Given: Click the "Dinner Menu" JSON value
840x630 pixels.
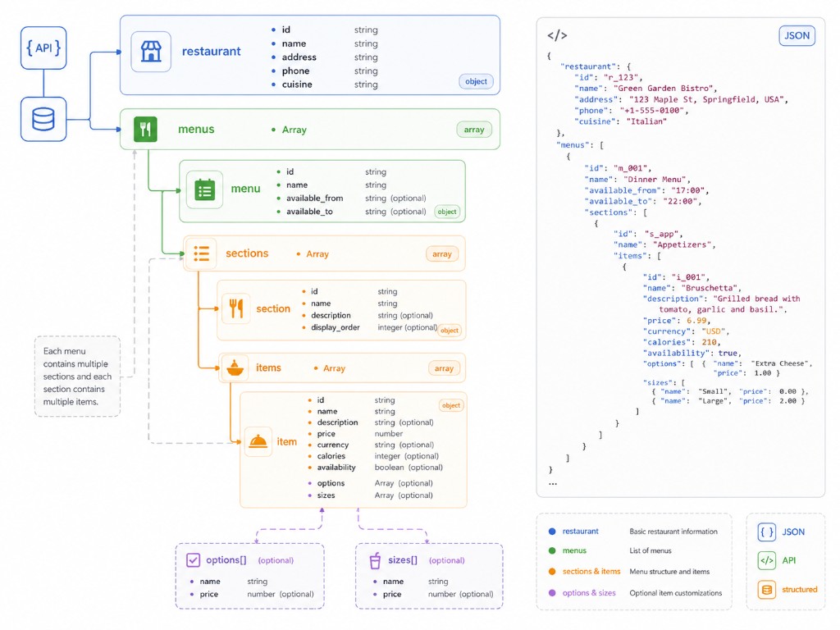Looking at the screenshot, I should pyautogui.click(x=654, y=180).
